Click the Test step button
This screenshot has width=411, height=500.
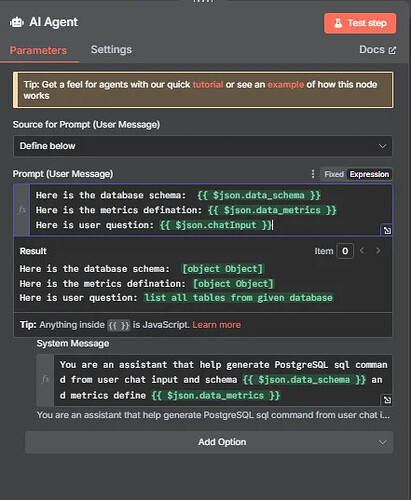tap(360, 23)
